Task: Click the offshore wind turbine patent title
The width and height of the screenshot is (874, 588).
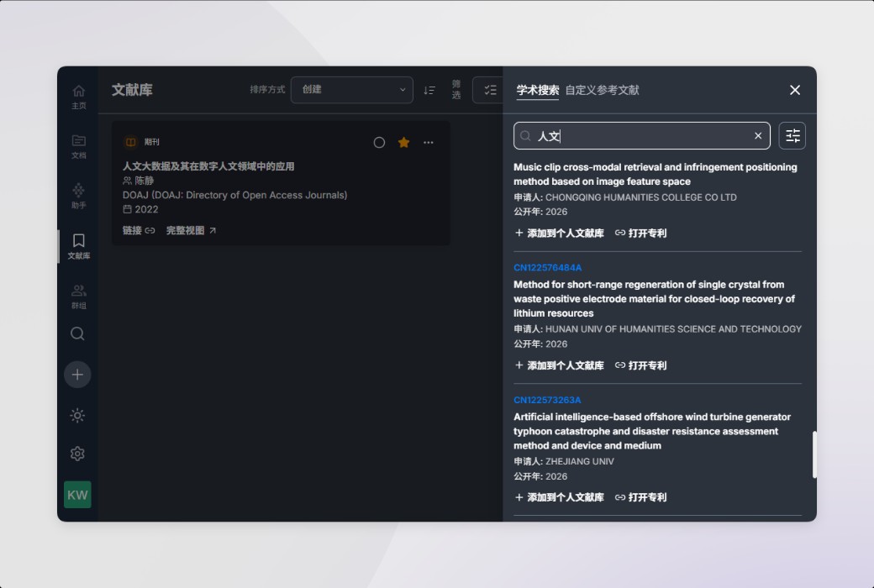Action: (x=652, y=431)
